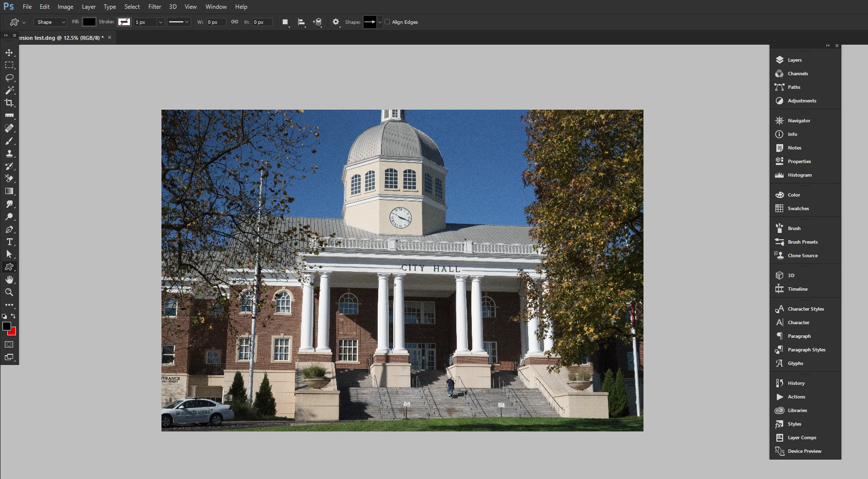Screen dimensions: 868x479
Task: Open the Edit menu
Action: pos(45,7)
